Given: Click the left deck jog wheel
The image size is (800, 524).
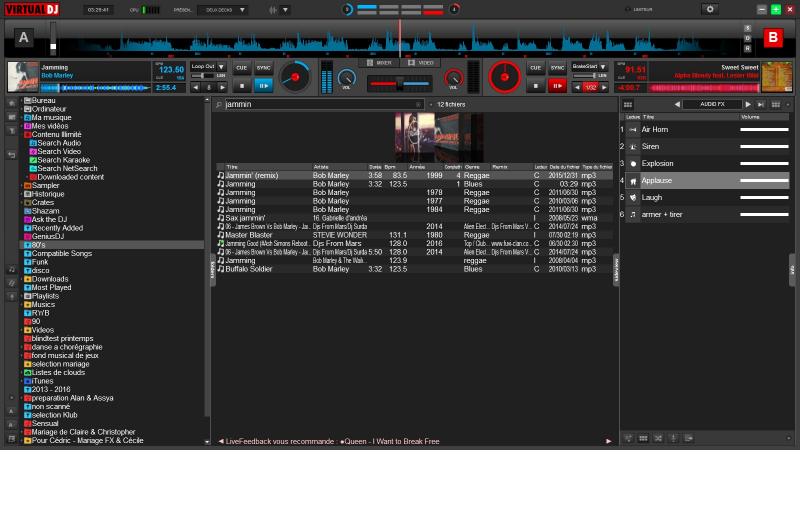Looking at the screenshot, I should pyautogui.click(x=295, y=77).
